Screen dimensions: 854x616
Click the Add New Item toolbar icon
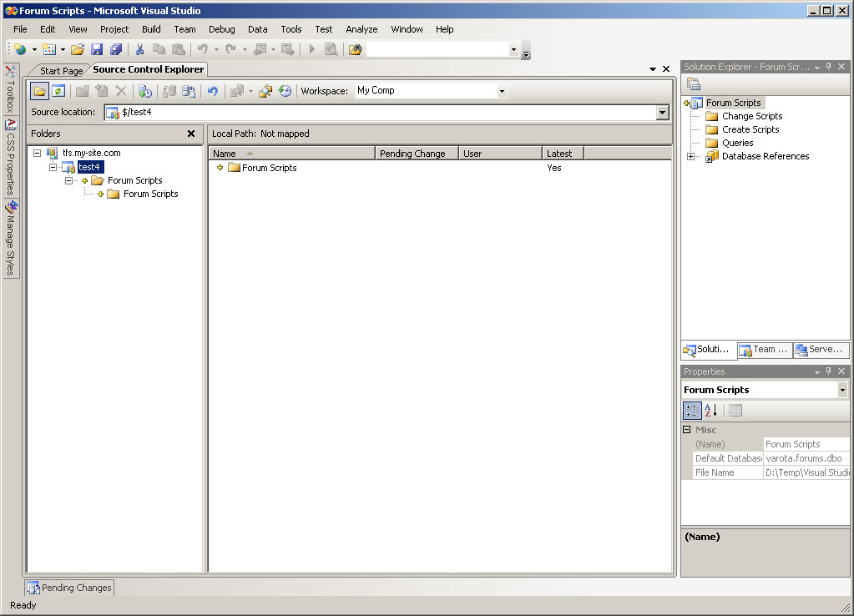(x=49, y=49)
